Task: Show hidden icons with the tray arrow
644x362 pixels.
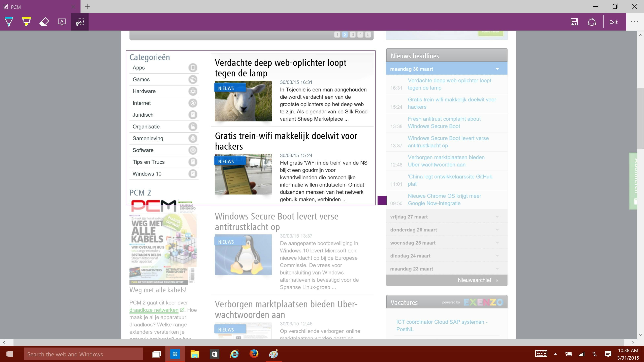Action: click(555, 354)
